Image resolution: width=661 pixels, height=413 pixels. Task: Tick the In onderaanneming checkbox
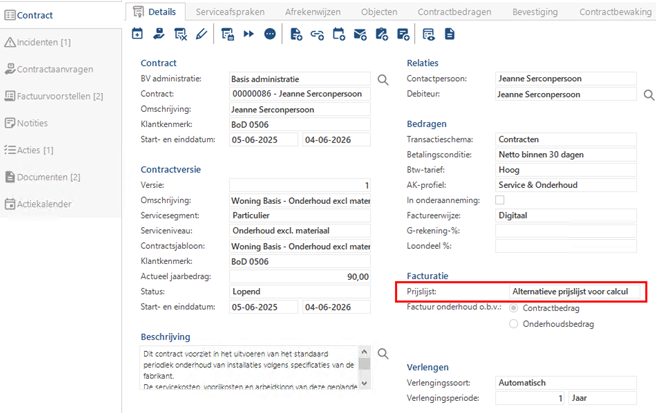click(x=500, y=200)
